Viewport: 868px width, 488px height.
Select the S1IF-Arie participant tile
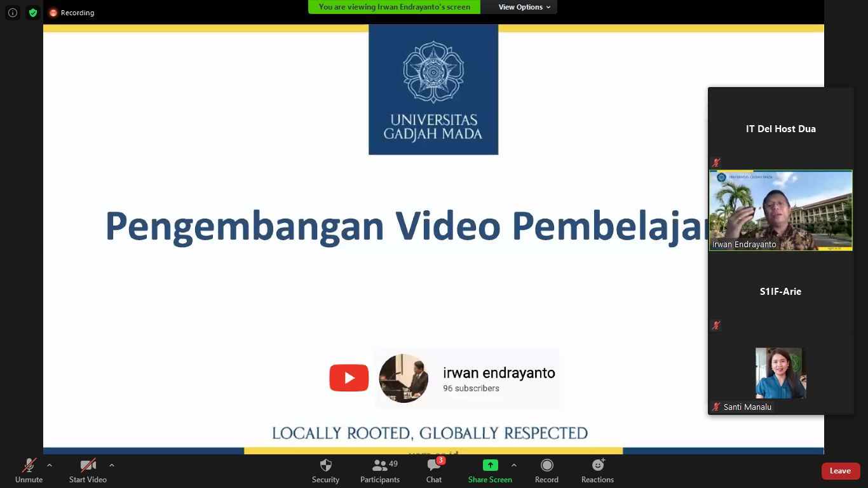click(x=781, y=291)
